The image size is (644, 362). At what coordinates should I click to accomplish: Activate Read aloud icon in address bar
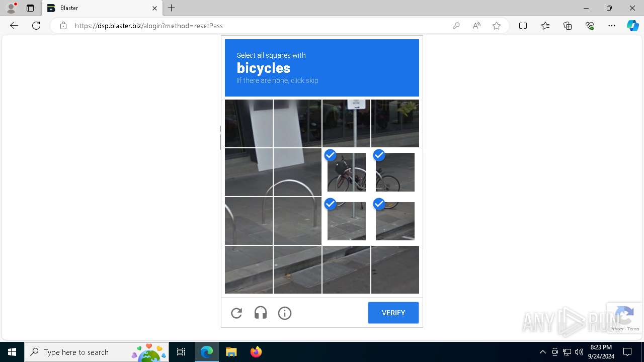click(476, 26)
